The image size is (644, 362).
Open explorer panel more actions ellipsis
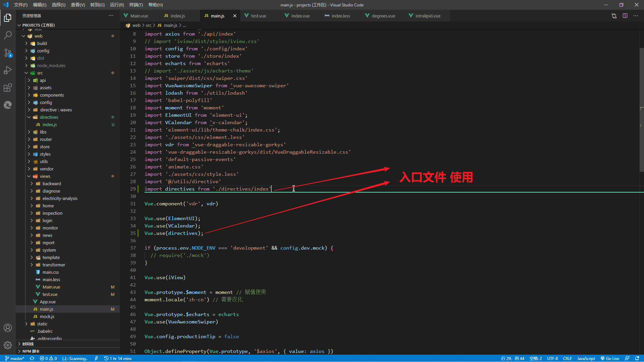click(111, 16)
